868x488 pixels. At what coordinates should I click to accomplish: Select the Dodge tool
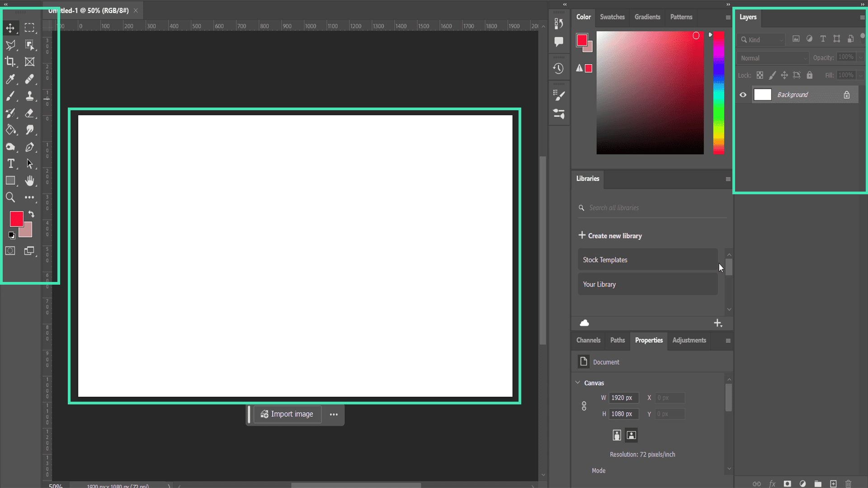click(x=10, y=147)
